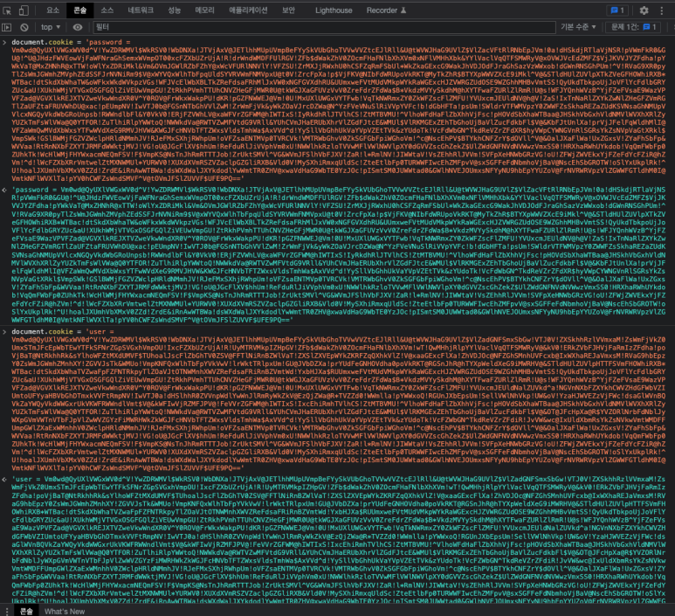This screenshot has width=675, height=616.
Task: Open DevTools settings gear icon
Action: point(644,10)
